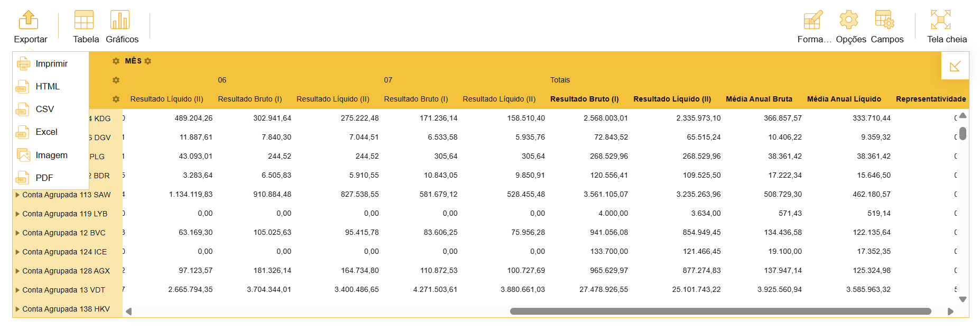The width and height of the screenshot is (980, 329).
Task: Expand Conta Agrupada 128 AGX row
Action: pos(18,271)
